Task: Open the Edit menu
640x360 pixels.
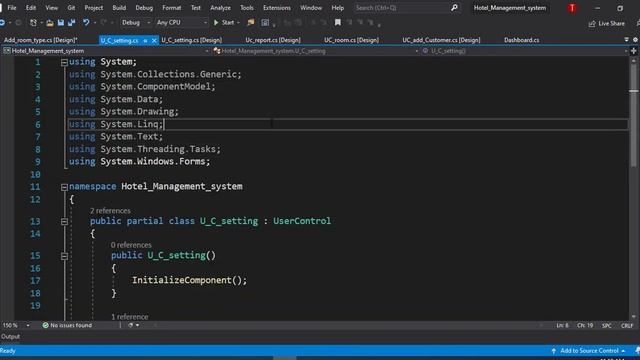Action: tap(31, 8)
